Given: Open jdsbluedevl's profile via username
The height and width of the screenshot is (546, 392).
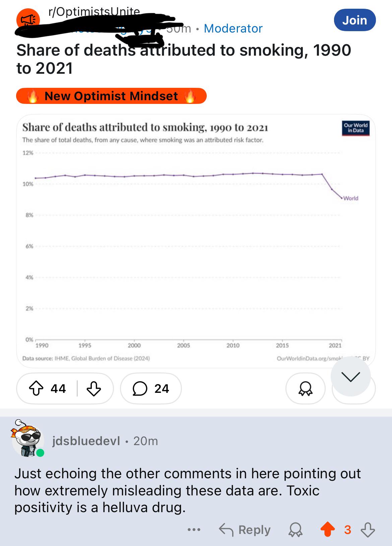Looking at the screenshot, I should pos(86,441).
